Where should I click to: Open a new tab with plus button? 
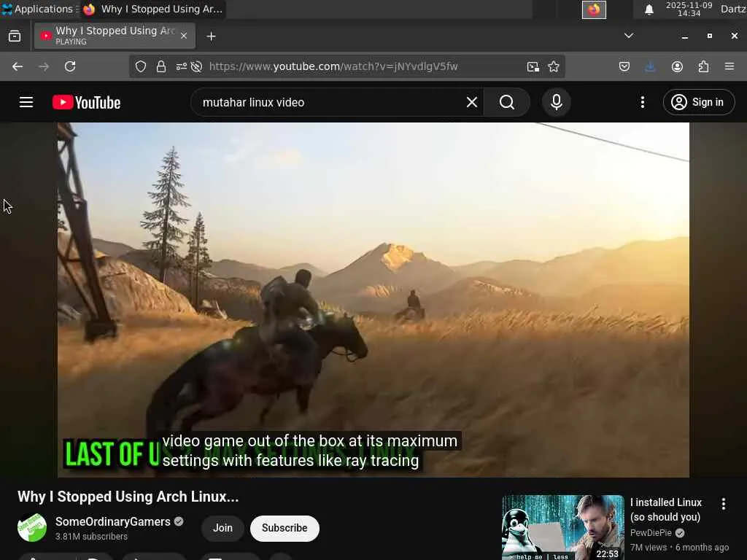211,36
